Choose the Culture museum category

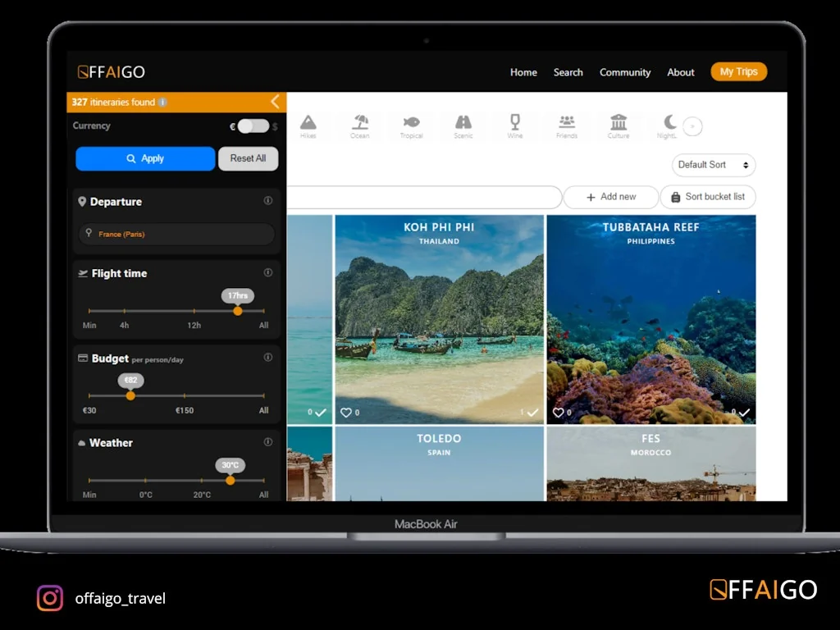coord(619,125)
